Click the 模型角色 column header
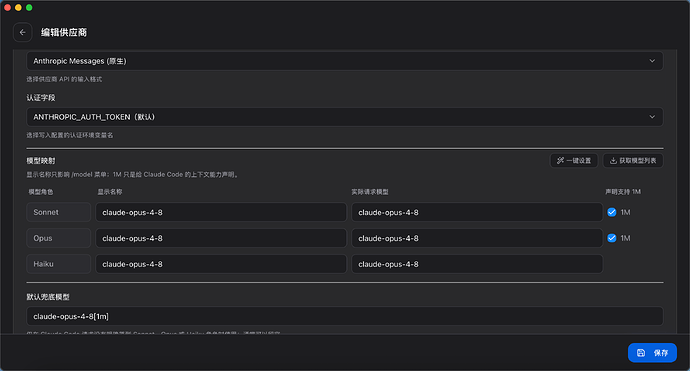This screenshot has height=371, width=690. [x=41, y=192]
